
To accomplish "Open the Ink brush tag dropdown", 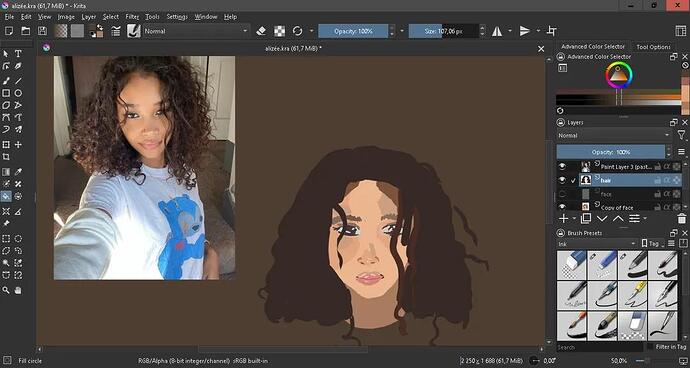I will point(597,243).
